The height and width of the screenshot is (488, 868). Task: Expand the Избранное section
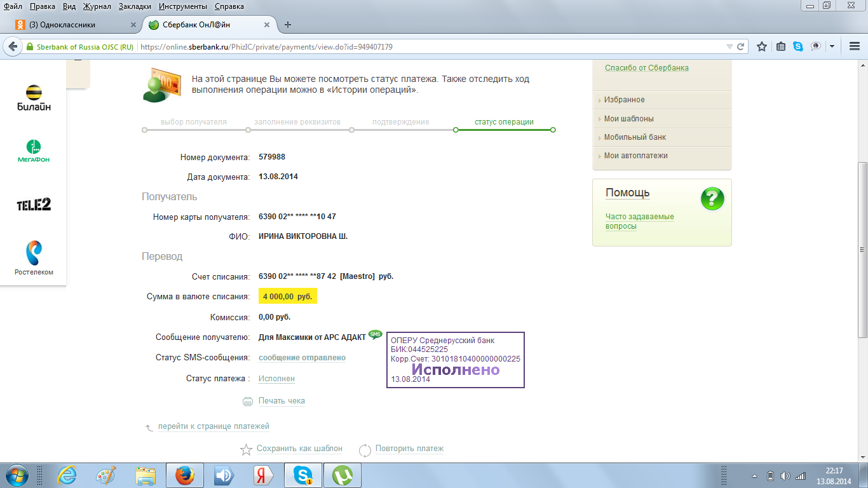624,100
